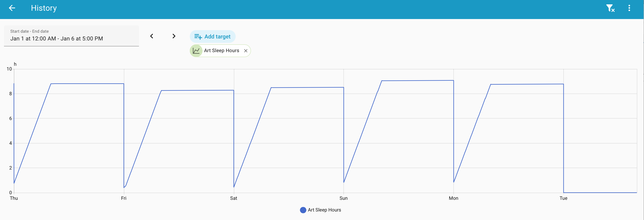This screenshot has height=220, width=644.
Task: Open the Start date - End date picker
Action: tap(71, 36)
